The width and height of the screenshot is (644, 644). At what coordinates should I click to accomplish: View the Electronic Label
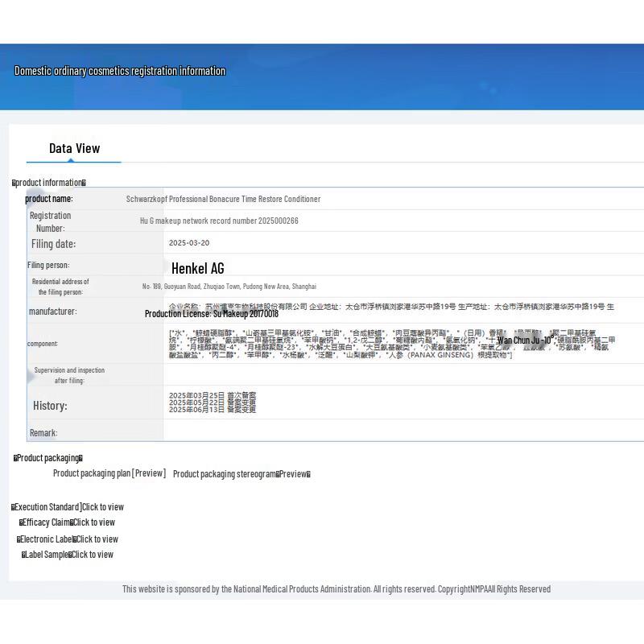[97, 539]
